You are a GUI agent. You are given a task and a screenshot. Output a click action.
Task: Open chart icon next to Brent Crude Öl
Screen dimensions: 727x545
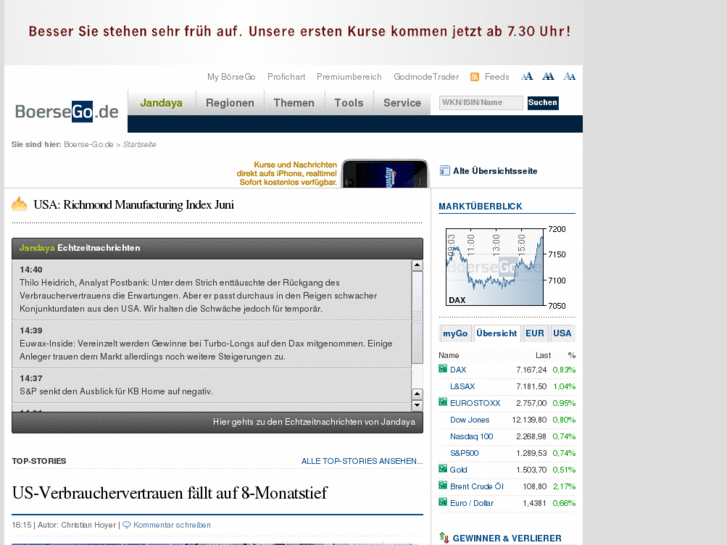pyautogui.click(x=443, y=486)
